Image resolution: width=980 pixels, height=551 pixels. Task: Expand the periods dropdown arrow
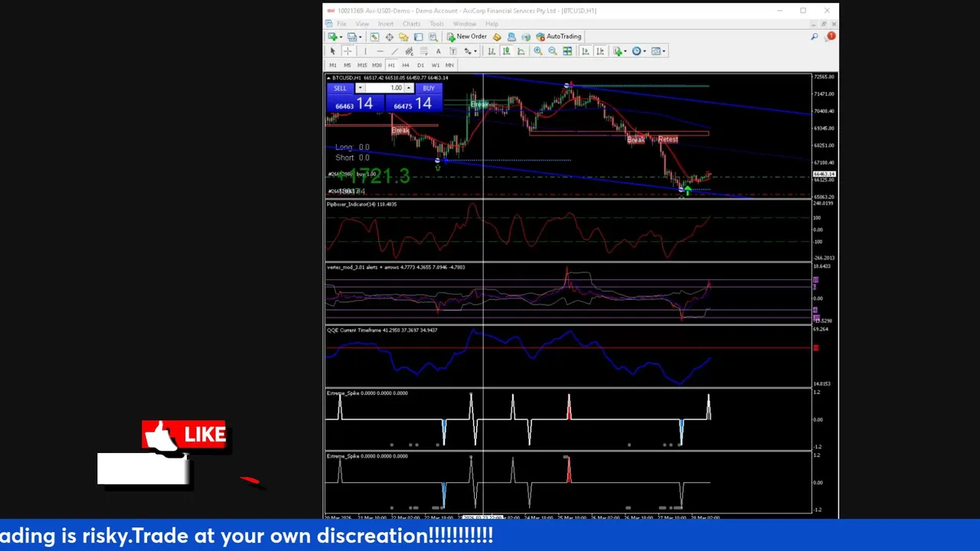coord(645,51)
